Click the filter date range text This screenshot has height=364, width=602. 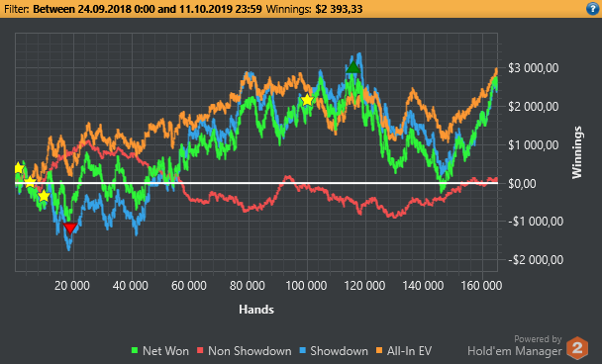point(148,9)
